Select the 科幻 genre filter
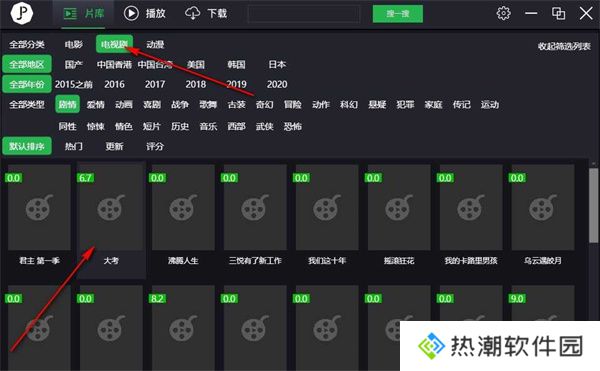Screen dimensions: 600x371 349,104
